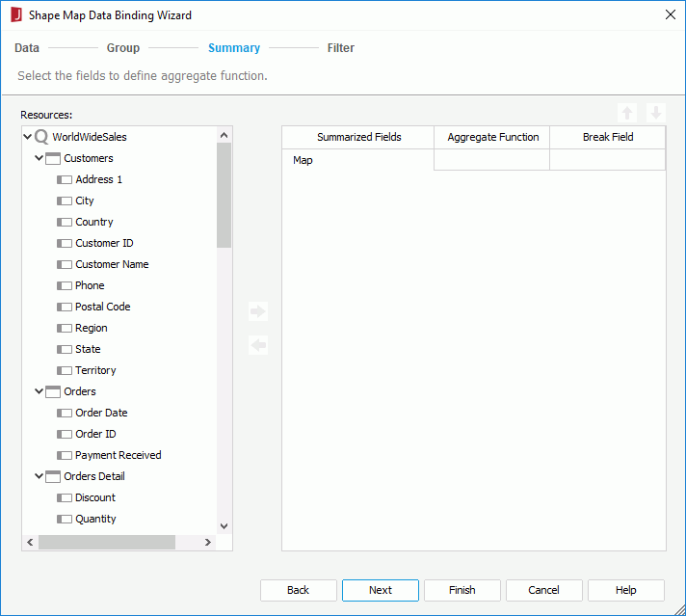Click the Orders Detail table icon
The height and width of the screenshot is (616, 686).
coord(53,477)
